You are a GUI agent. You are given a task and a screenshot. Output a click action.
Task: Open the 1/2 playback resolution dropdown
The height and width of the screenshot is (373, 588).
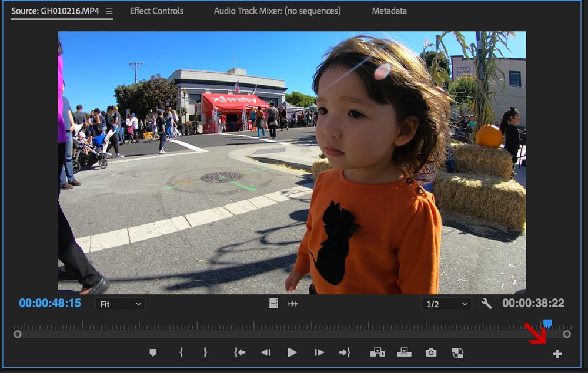pos(446,304)
